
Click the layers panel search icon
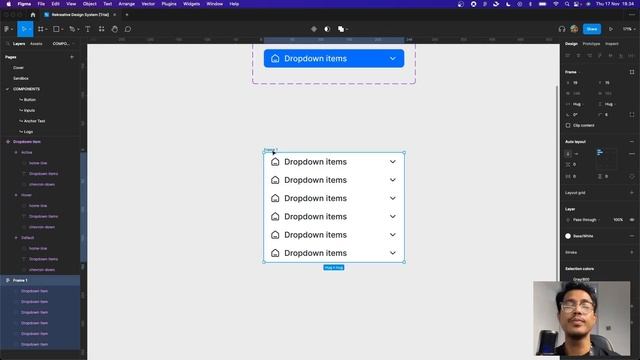pos(7,43)
